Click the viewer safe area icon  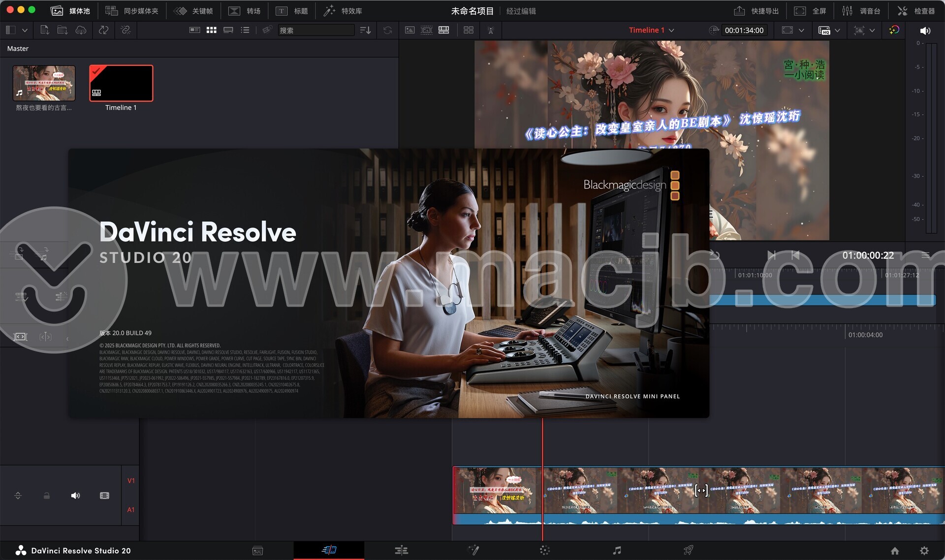[787, 30]
